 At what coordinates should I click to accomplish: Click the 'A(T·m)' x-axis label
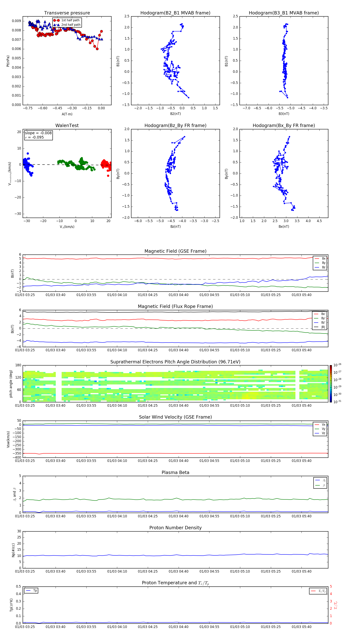tap(67, 114)
